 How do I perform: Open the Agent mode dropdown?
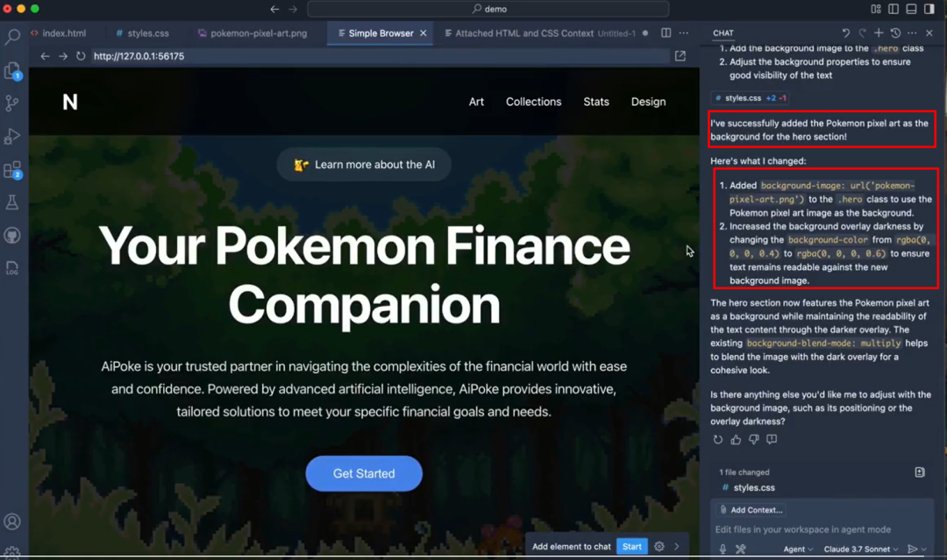coord(798,549)
